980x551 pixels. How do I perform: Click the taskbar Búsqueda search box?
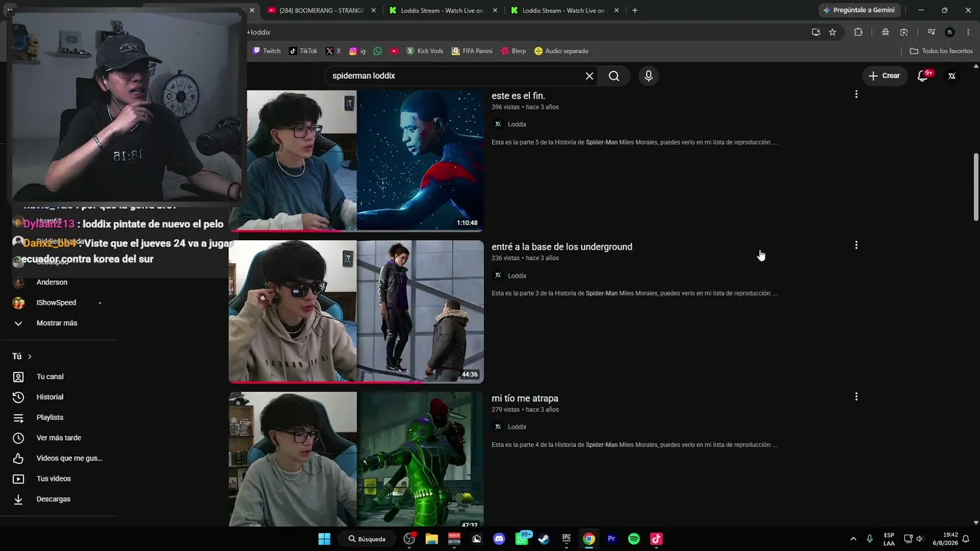click(x=367, y=539)
